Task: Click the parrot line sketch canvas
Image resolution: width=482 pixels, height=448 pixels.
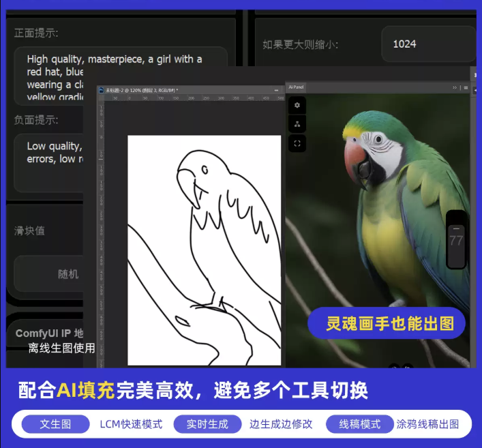Action: tap(204, 250)
